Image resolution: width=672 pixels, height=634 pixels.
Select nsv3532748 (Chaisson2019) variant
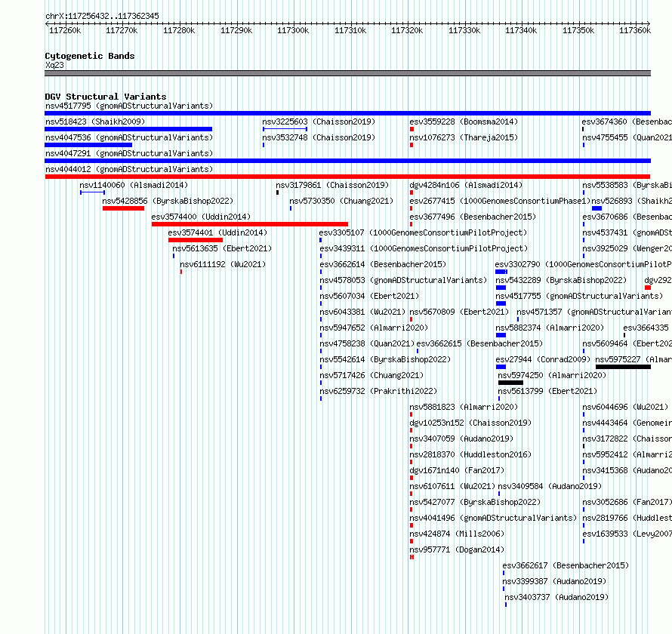[x=319, y=137]
